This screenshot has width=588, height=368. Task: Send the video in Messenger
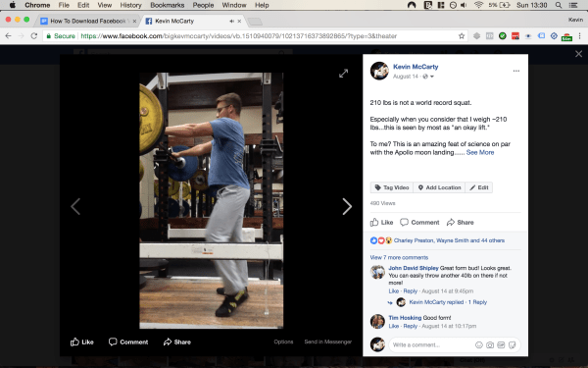(327, 342)
